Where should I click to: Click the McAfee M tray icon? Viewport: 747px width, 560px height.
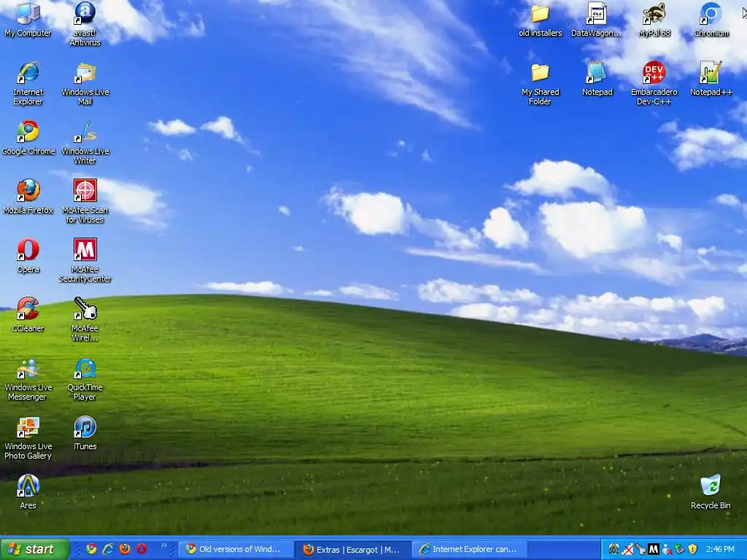[654, 549]
